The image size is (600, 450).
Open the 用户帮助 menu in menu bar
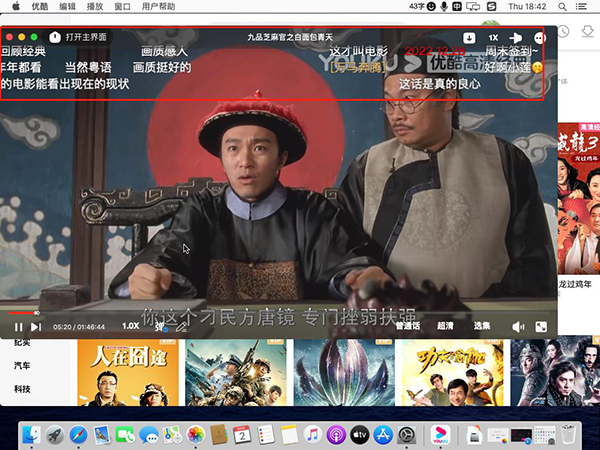tap(159, 6)
